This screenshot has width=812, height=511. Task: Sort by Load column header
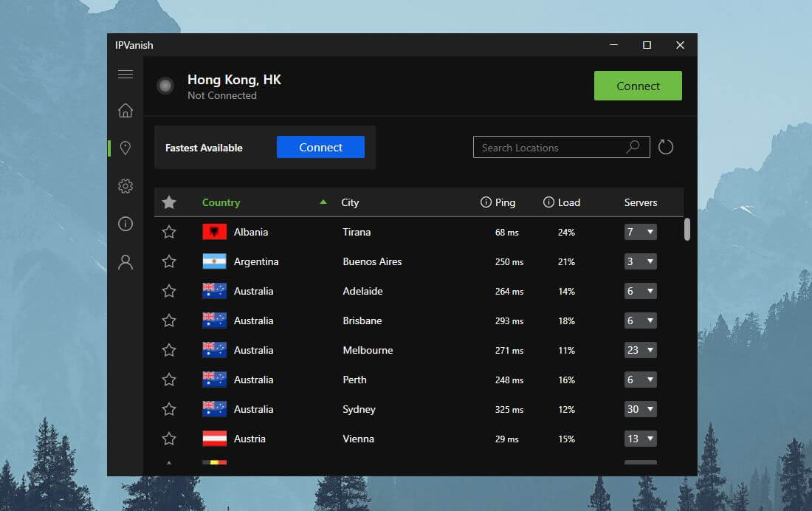(568, 202)
